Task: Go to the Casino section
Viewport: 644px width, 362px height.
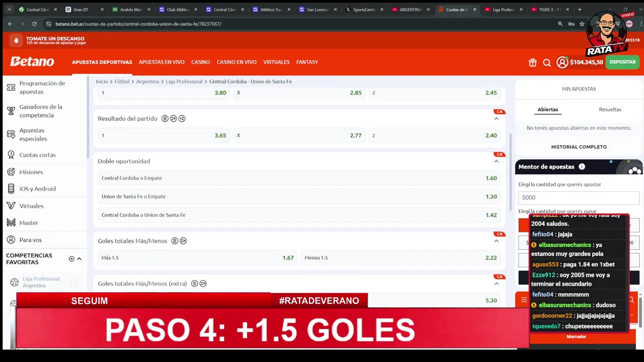Action: (x=200, y=62)
